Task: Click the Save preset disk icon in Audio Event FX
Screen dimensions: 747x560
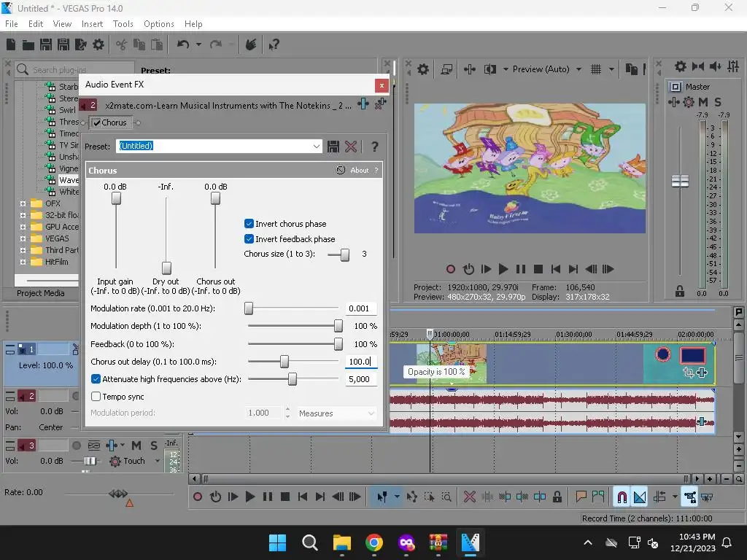Action: click(x=333, y=146)
